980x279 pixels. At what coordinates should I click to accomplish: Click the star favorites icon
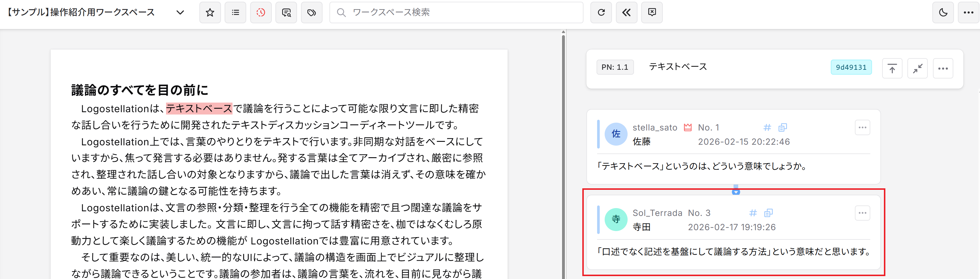(210, 12)
